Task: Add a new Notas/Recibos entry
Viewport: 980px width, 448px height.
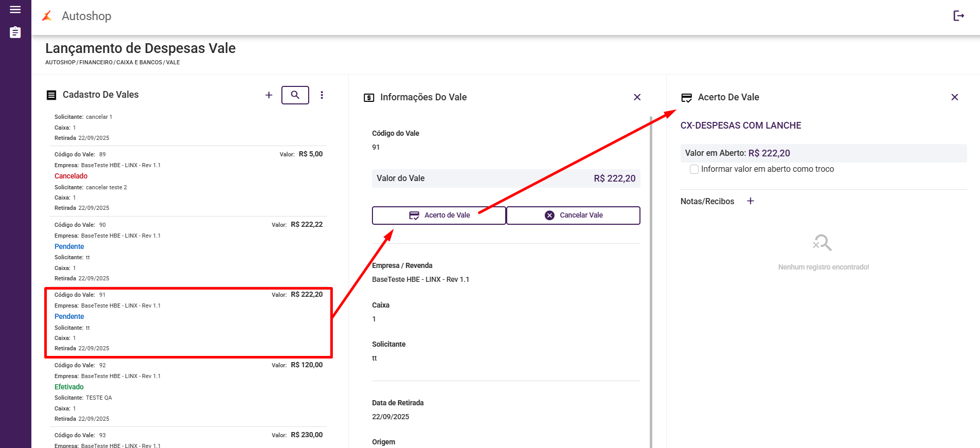Action: coord(751,201)
